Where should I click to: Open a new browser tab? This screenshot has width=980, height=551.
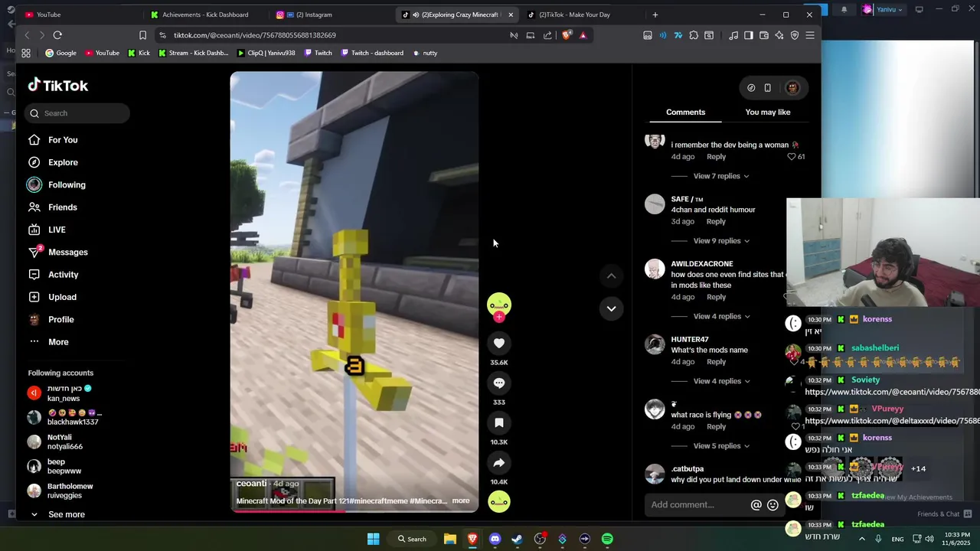(655, 15)
